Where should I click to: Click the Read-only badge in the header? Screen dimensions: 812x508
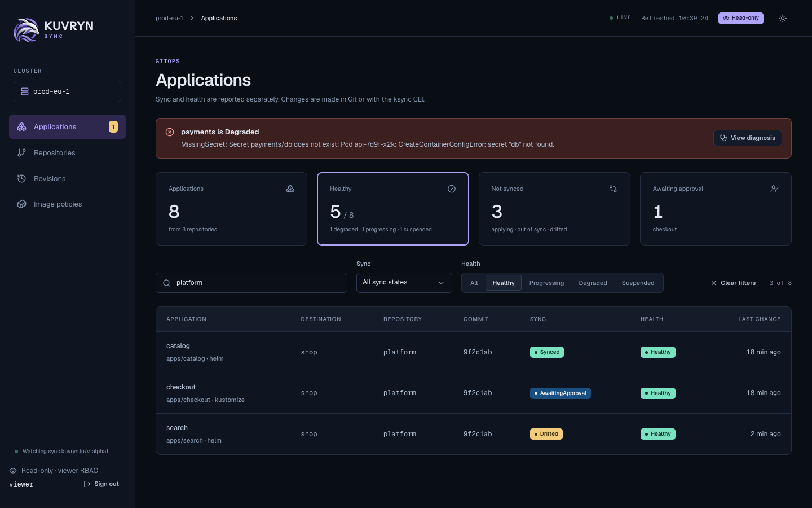tap(741, 18)
